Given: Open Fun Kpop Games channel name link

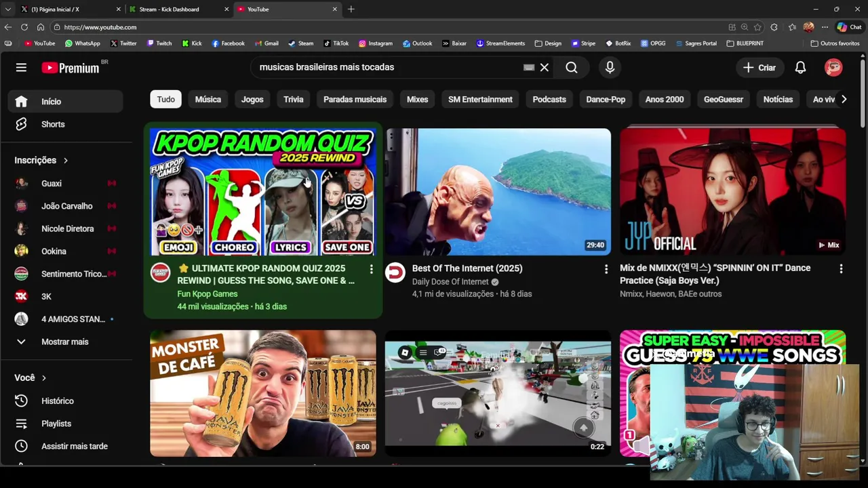Looking at the screenshot, I should 208,294.
